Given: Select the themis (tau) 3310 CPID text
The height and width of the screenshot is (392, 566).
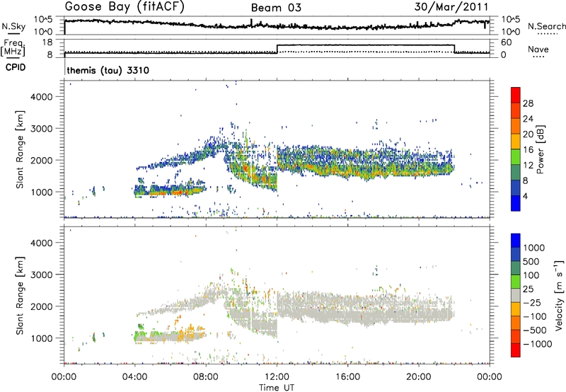Looking at the screenshot, I should pos(107,71).
